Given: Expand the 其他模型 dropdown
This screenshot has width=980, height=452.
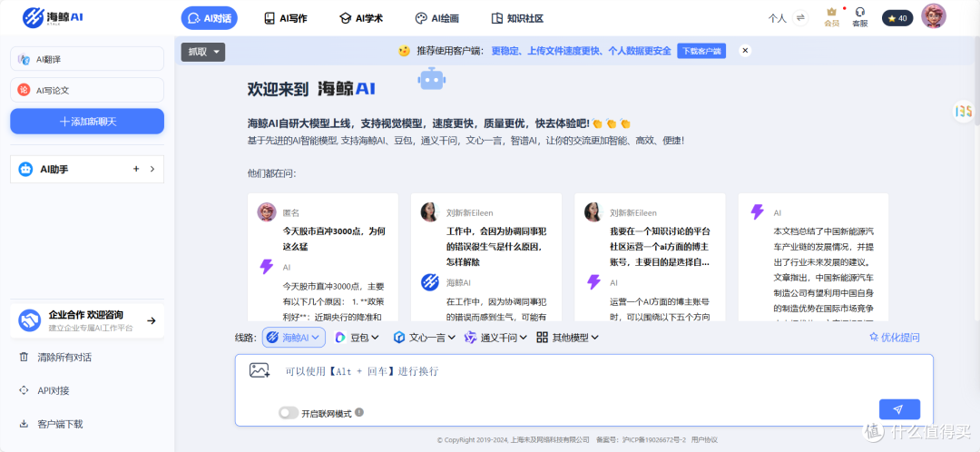Looking at the screenshot, I should click(x=568, y=338).
